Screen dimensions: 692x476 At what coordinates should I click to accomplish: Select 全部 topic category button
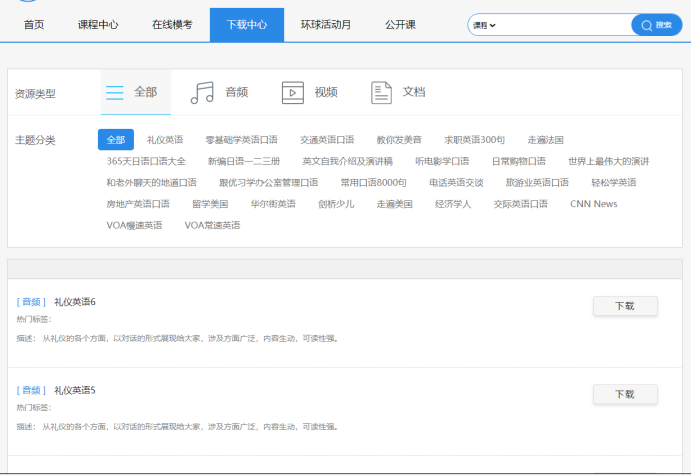coord(116,140)
